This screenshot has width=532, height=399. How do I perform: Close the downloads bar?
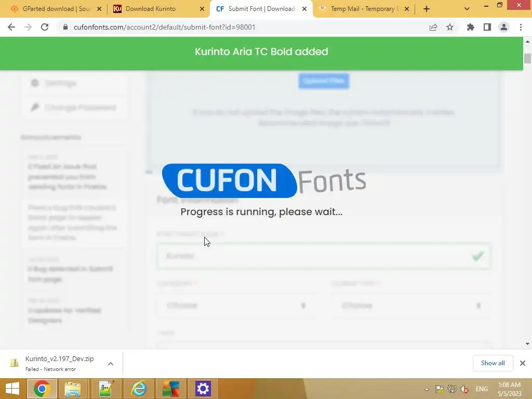pos(523,363)
